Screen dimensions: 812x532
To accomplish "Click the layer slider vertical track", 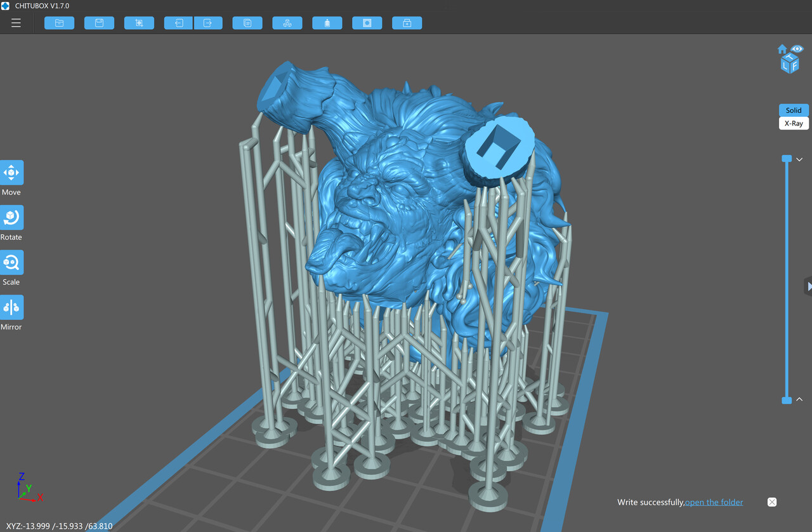I will point(787,279).
